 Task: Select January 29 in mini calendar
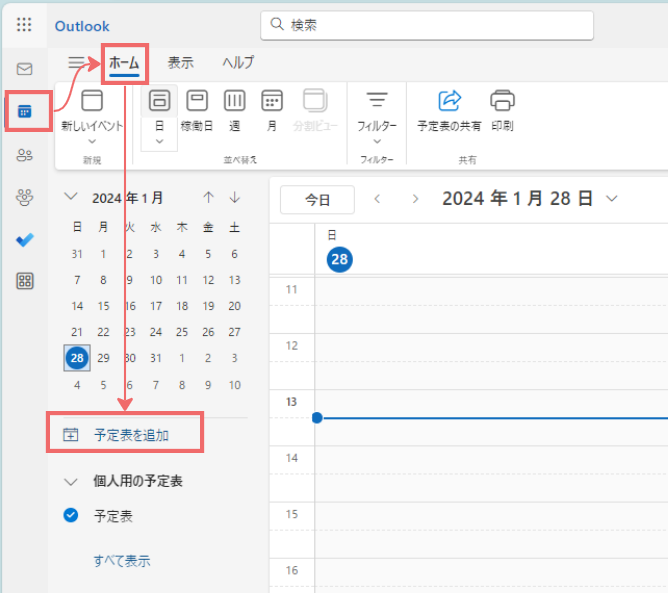pos(104,358)
